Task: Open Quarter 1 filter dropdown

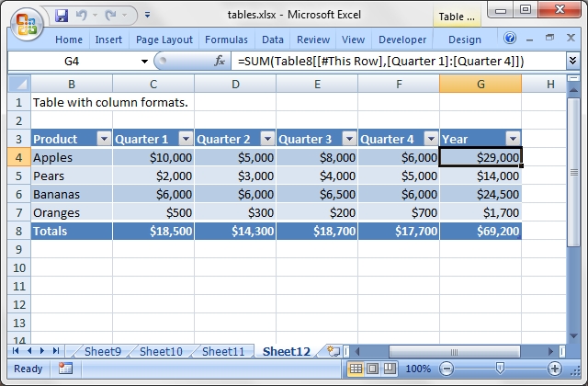Action: click(186, 139)
